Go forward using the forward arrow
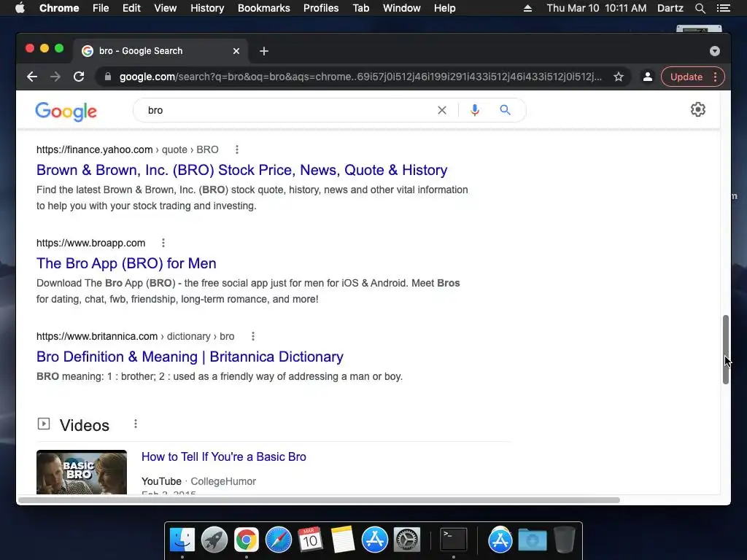The image size is (747, 560). point(55,77)
